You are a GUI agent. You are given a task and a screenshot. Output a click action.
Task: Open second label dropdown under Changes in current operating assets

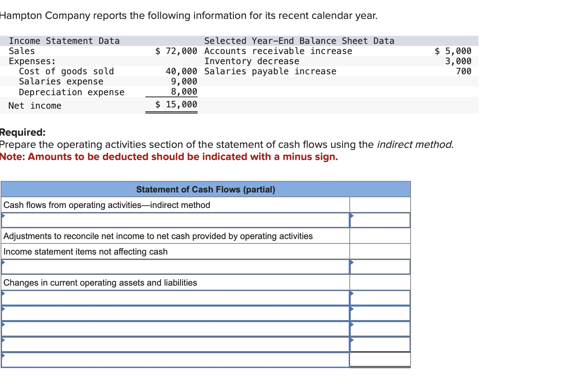point(175,313)
